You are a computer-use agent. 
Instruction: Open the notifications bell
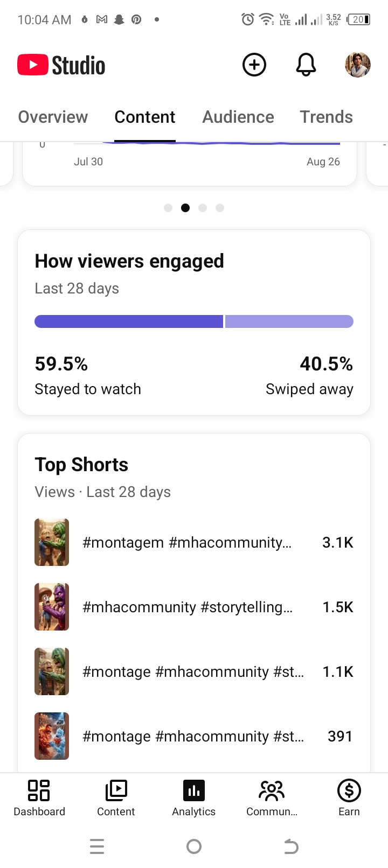[x=306, y=65]
